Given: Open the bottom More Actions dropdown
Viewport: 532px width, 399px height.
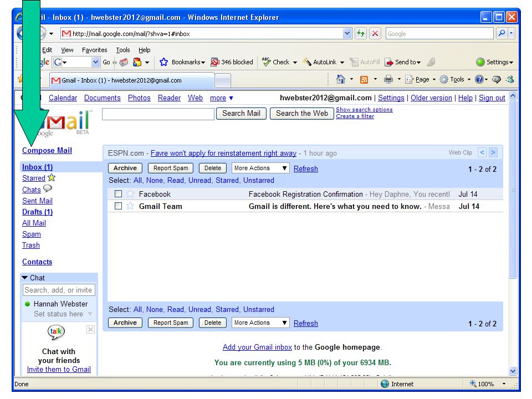Looking at the screenshot, I should [x=260, y=323].
